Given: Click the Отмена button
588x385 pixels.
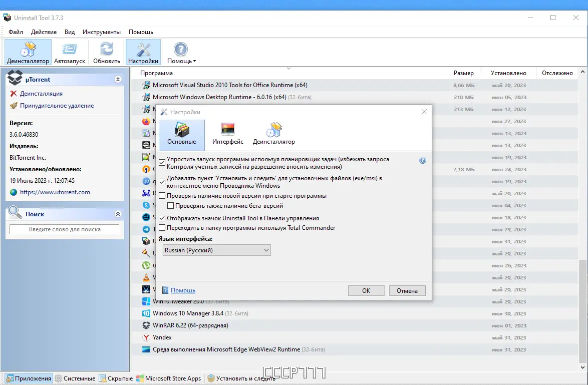Looking at the screenshot, I should (x=407, y=290).
